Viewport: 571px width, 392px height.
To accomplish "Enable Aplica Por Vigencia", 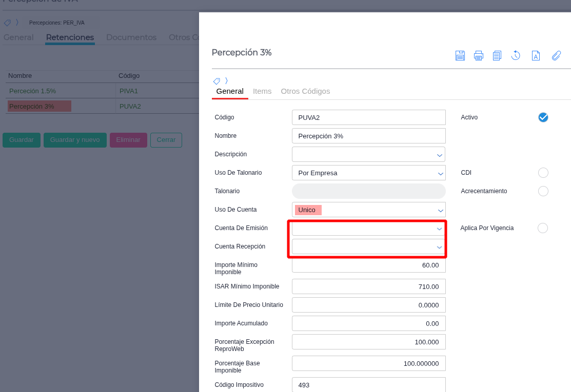I will [x=543, y=228].
